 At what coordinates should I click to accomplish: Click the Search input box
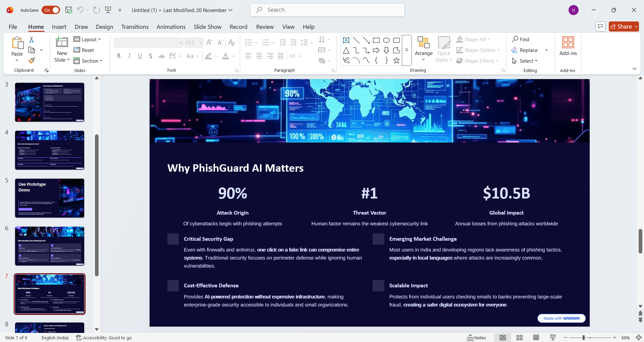coord(327,10)
